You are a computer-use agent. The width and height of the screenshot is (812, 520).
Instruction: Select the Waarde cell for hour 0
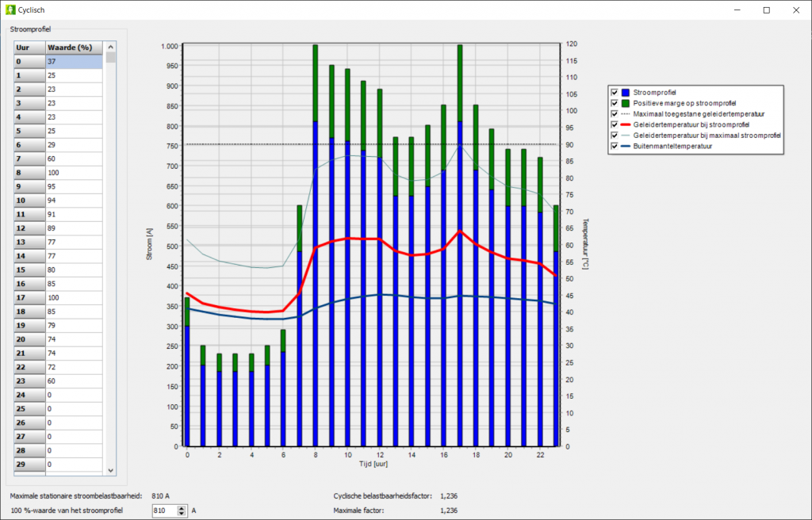coord(75,60)
